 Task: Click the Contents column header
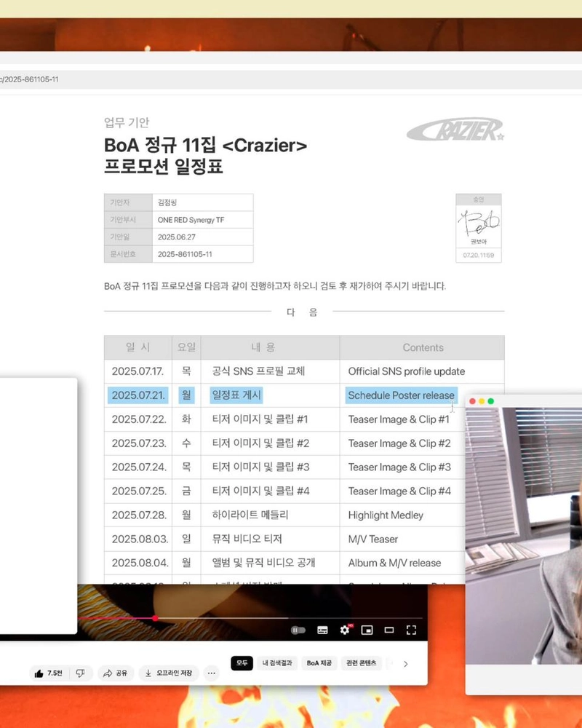[423, 347]
